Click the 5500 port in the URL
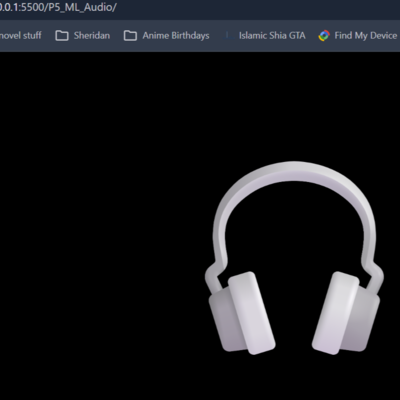400x400 pixels. [34, 7]
